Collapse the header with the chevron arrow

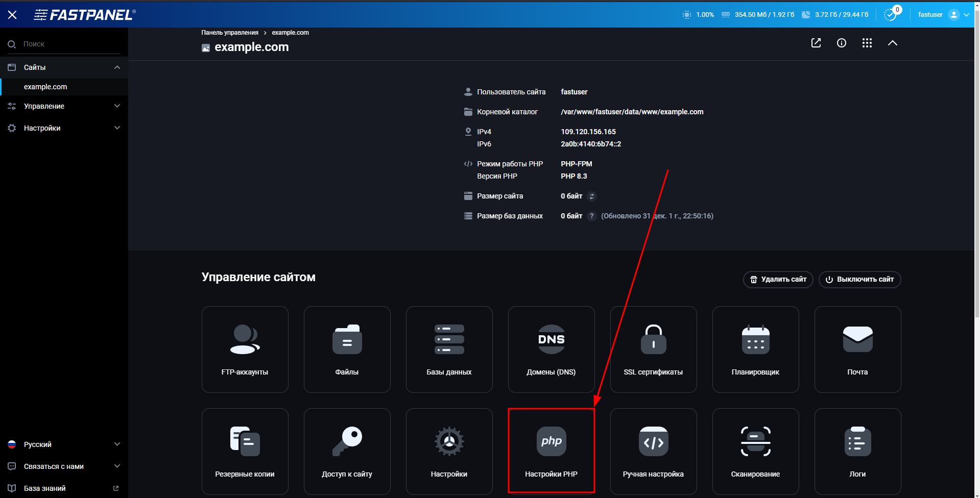point(893,43)
